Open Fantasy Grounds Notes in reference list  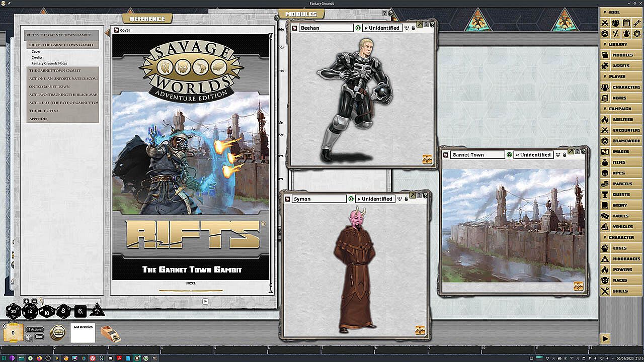49,64
